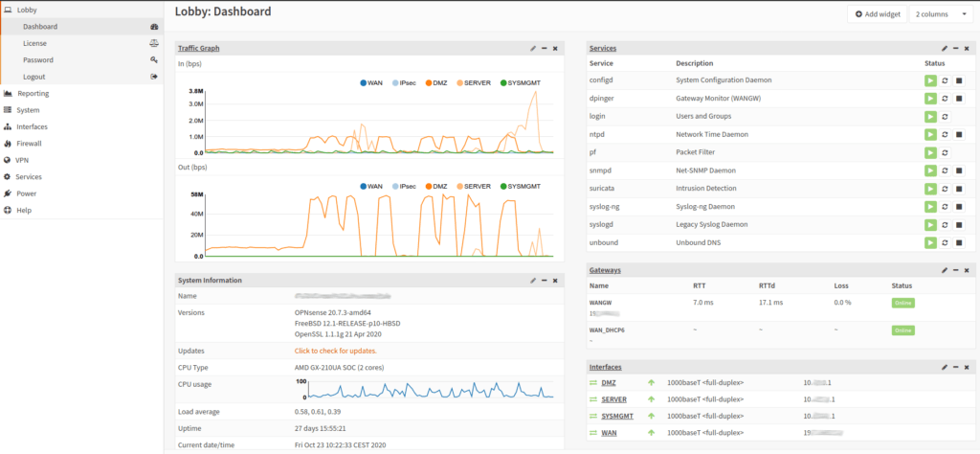Open the Password page
Viewport: 980px width, 454px height.
[x=82, y=60]
